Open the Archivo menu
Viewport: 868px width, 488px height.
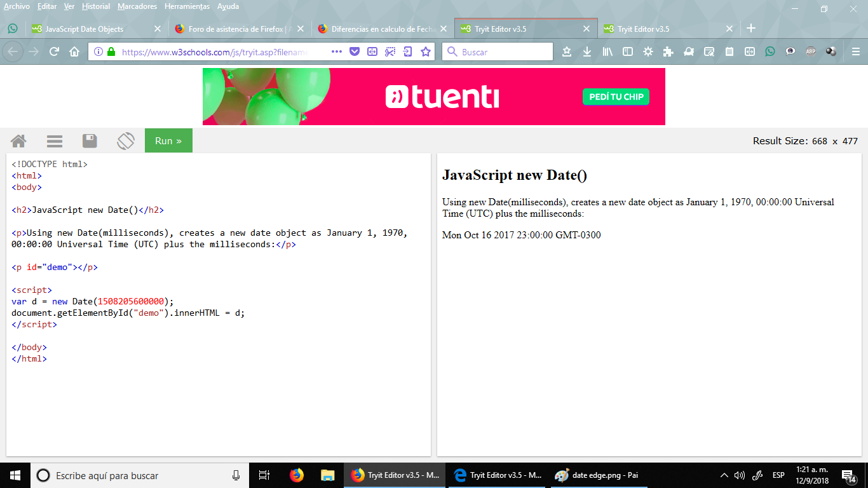tap(17, 6)
